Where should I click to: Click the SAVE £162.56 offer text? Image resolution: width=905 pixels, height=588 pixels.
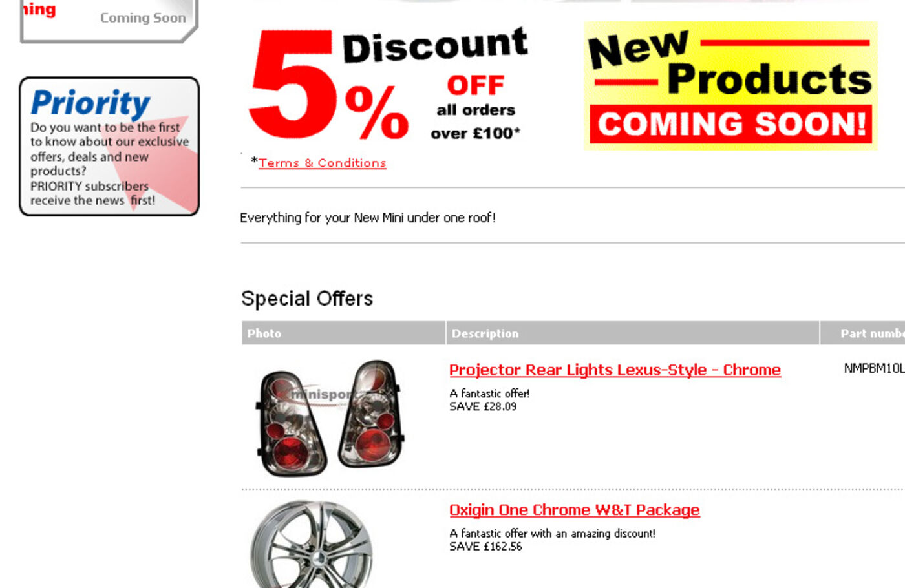[485, 547]
